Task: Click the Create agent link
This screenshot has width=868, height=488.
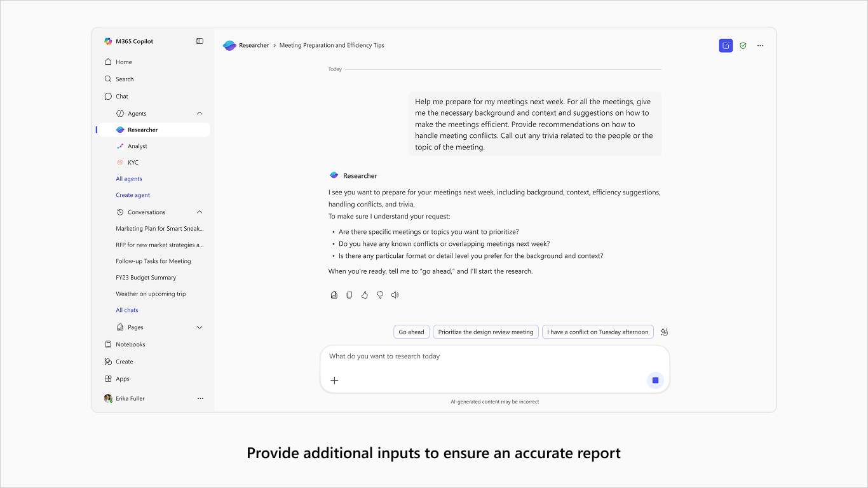Action: pos(133,195)
